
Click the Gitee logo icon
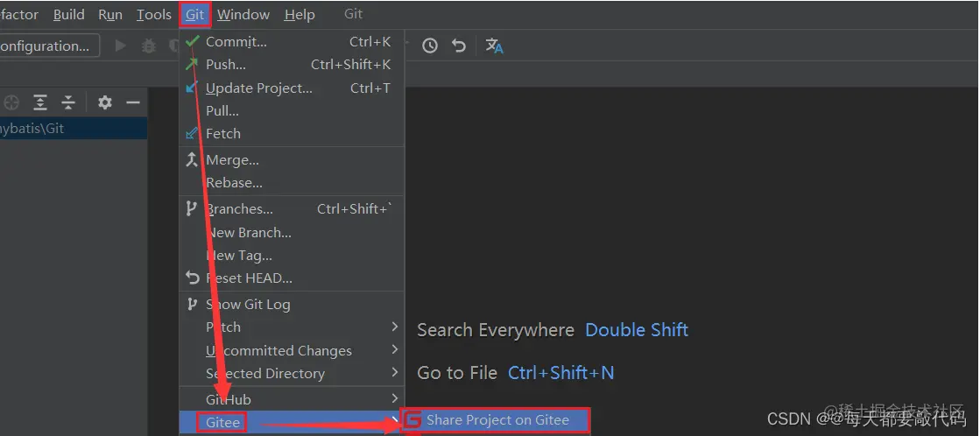412,420
